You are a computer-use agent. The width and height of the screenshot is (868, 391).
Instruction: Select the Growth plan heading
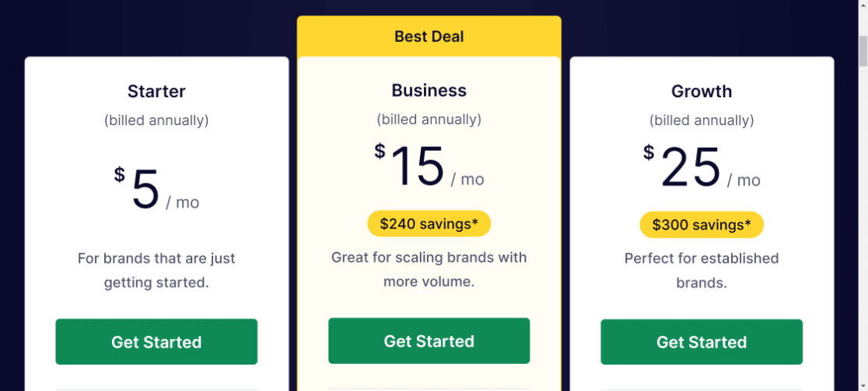pos(702,92)
